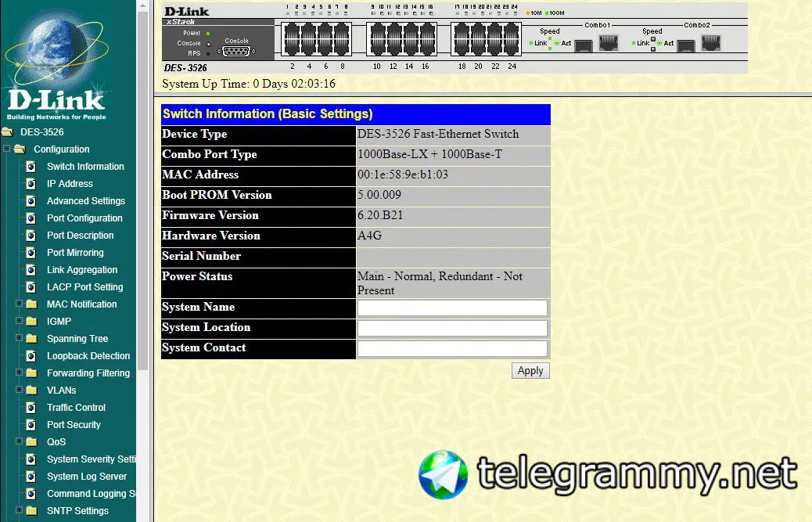Click the Command Logging page icon

click(x=31, y=494)
